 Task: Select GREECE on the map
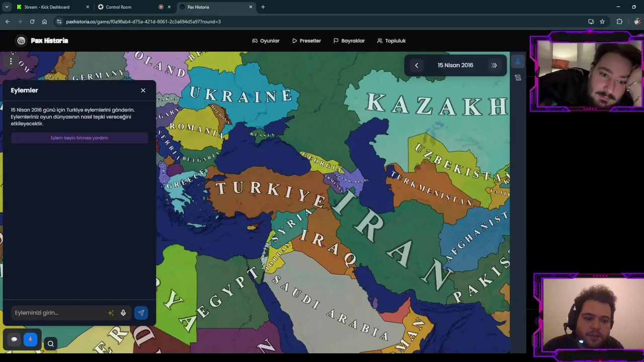click(x=186, y=180)
